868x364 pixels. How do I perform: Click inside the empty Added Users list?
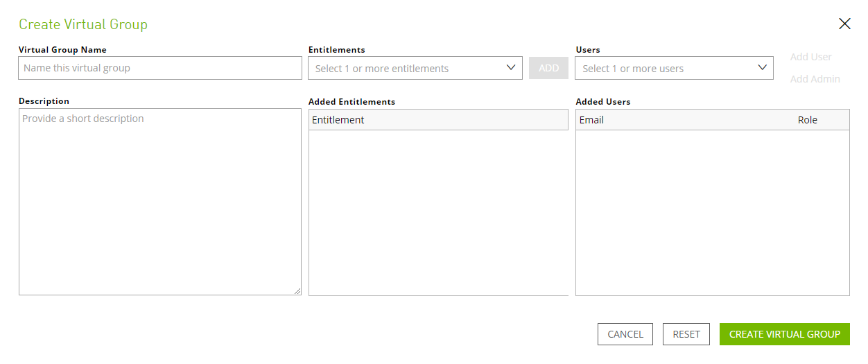tap(712, 211)
